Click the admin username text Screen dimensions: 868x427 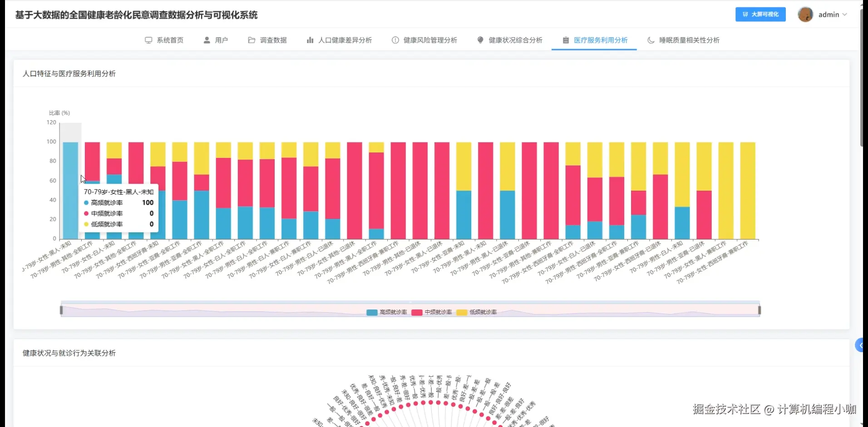(x=829, y=15)
